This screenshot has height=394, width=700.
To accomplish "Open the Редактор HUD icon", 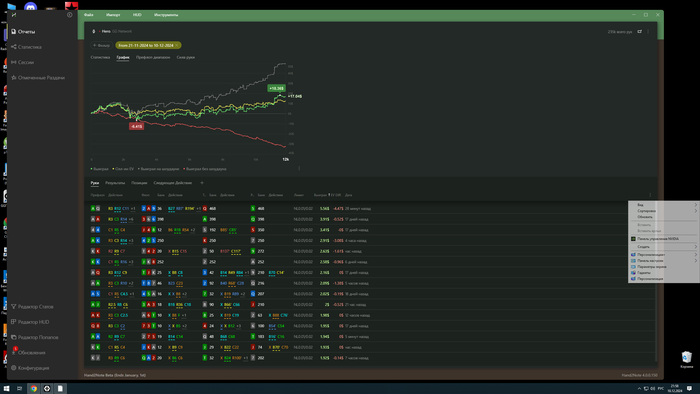I will coord(13,322).
